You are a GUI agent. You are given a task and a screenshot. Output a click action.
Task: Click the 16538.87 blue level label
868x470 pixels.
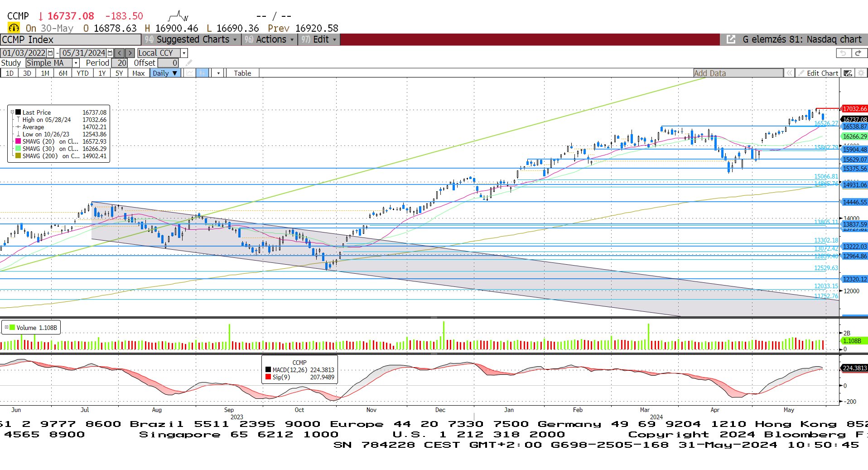854,126
